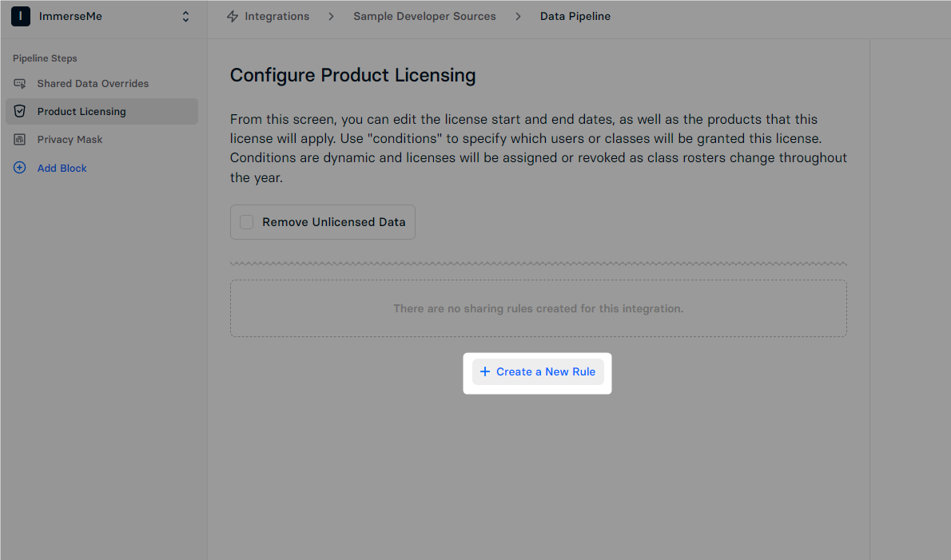Click the Pipeline Steps section label
This screenshot has width=951, height=560.
(x=45, y=58)
